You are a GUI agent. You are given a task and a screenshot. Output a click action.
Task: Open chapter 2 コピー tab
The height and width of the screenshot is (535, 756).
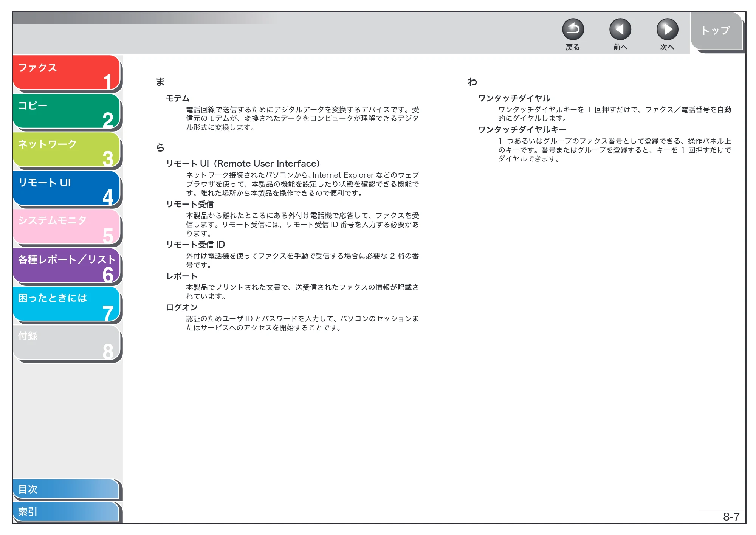coord(67,112)
